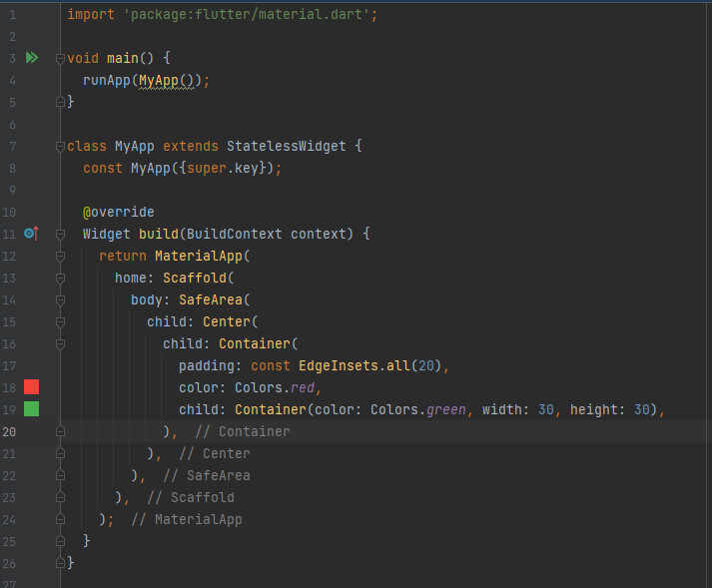This screenshot has height=588, width=712.
Task: Click the underlined MyApp() warning on line 4
Action: click(x=167, y=81)
